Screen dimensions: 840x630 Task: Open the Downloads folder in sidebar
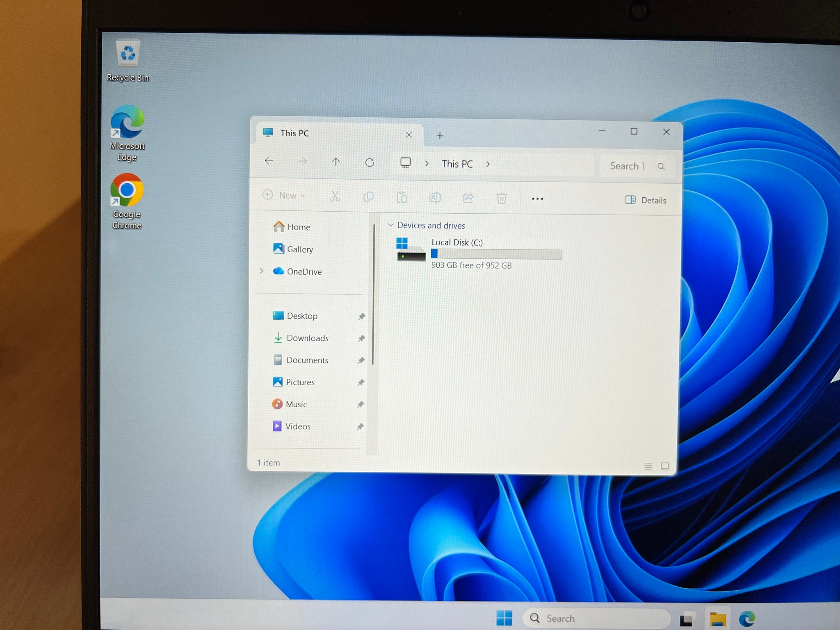(301, 338)
